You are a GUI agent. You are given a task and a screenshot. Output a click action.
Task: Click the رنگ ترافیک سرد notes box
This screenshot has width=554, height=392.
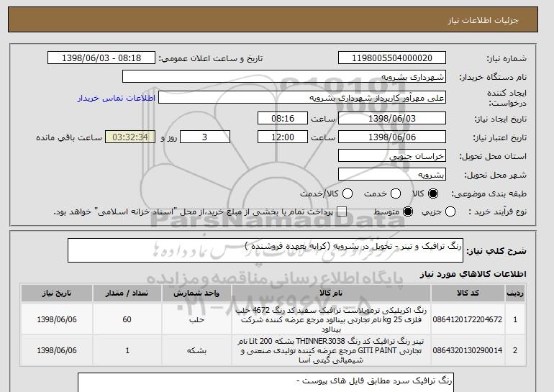(265, 383)
